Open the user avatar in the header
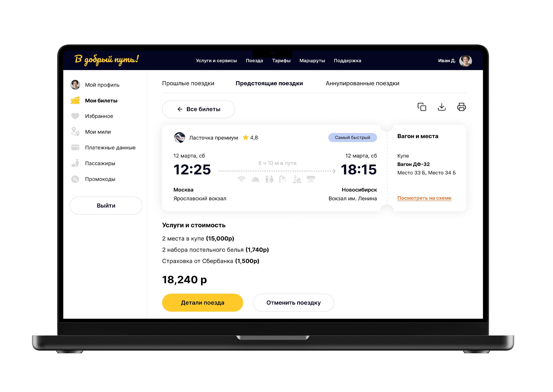The height and width of the screenshot is (392, 553). (465, 61)
